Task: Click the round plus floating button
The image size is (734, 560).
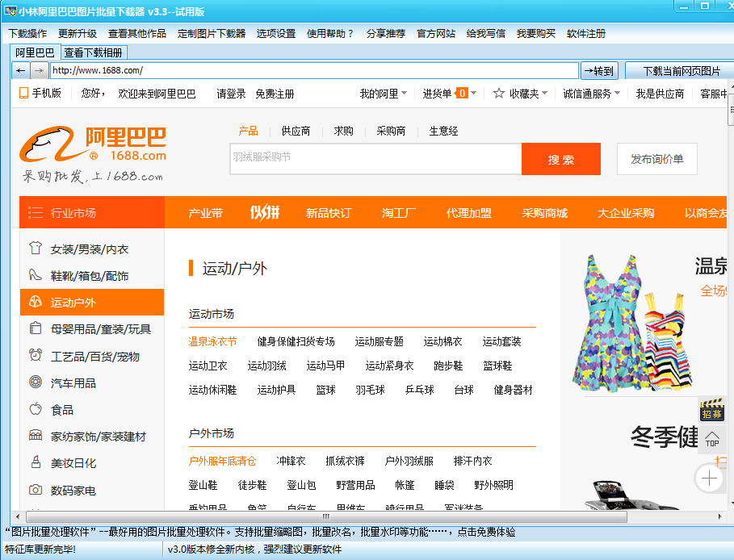Action: click(709, 479)
